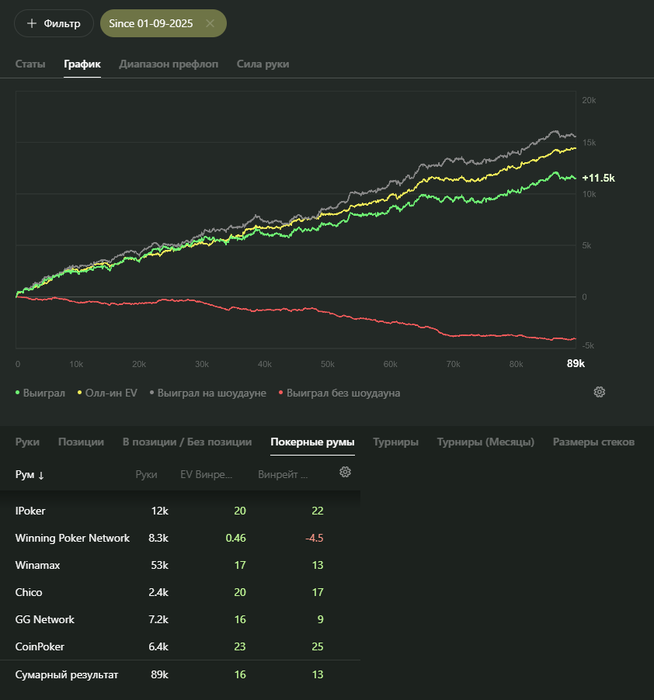This screenshot has height=700, width=654.
Task: Open table column settings gear icon
Action: [346, 472]
